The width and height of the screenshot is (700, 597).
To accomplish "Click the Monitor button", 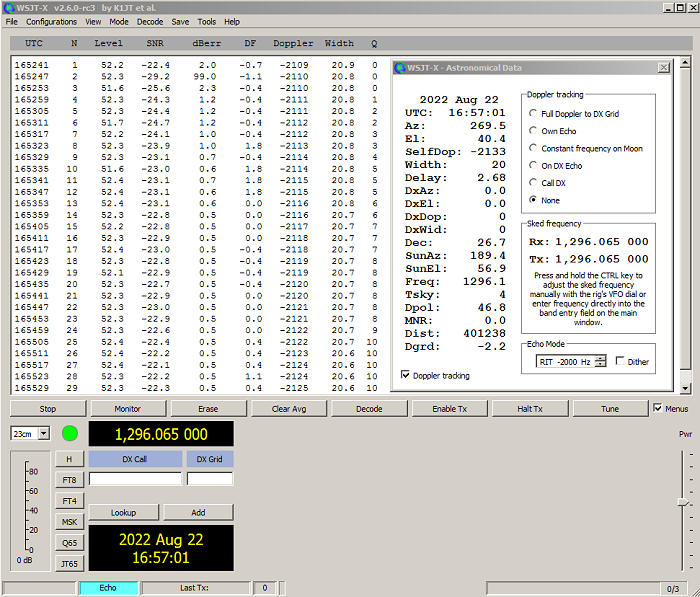I will (x=128, y=409).
